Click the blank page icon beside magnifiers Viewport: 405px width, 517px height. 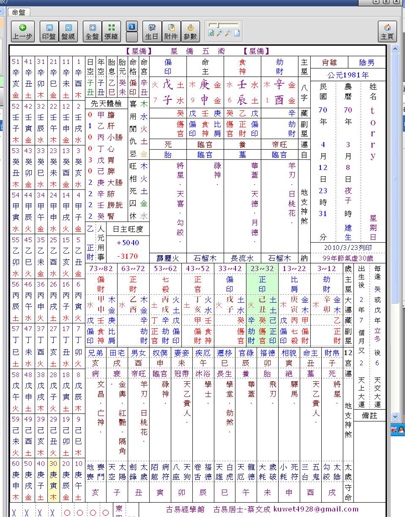[x=237, y=33]
